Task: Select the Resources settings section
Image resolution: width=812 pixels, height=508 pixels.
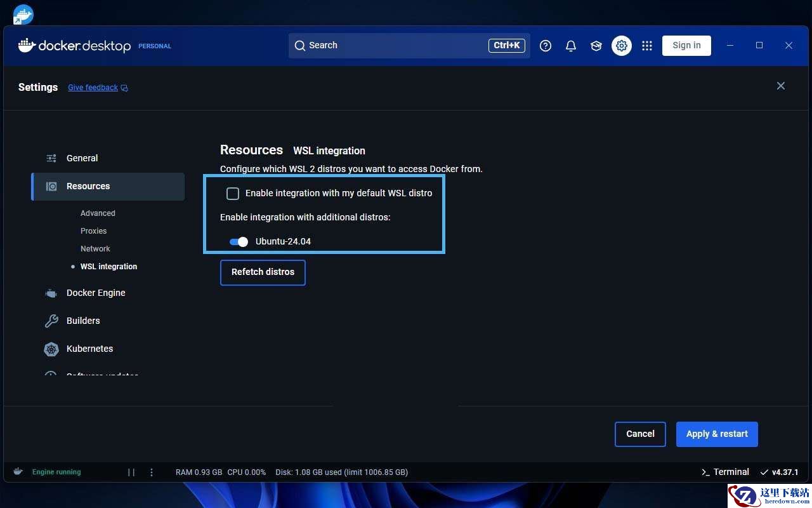Action: tap(108, 187)
